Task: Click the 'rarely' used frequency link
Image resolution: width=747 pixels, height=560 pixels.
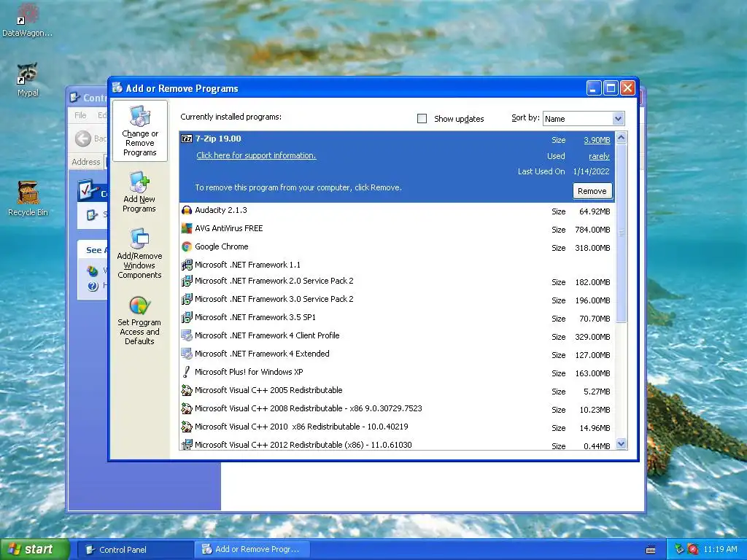Action: pos(600,156)
